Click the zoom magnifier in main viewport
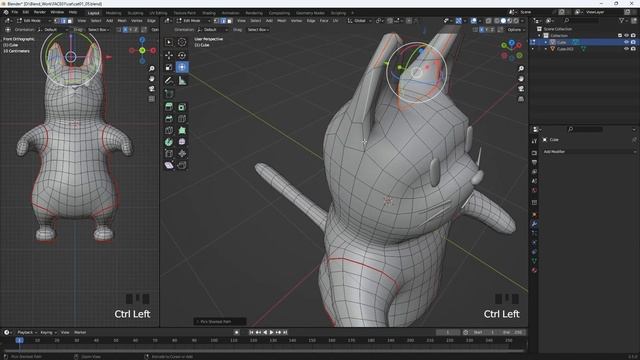The image size is (640, 360). point(521,69)
